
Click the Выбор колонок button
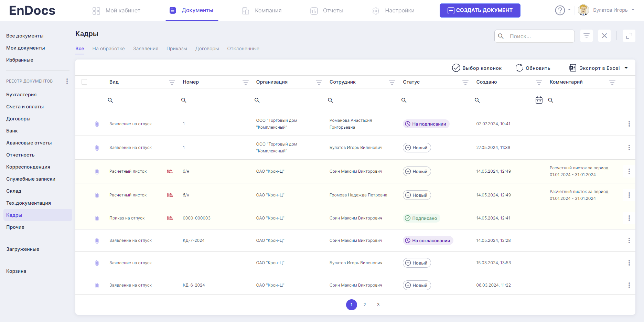point(477,68)
